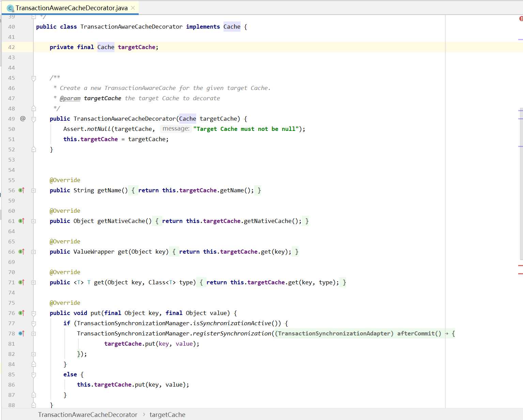Screen dimensions: 523x420
Task: Click 'Cache' type in the constructor parameter
Action: [188, 119]
